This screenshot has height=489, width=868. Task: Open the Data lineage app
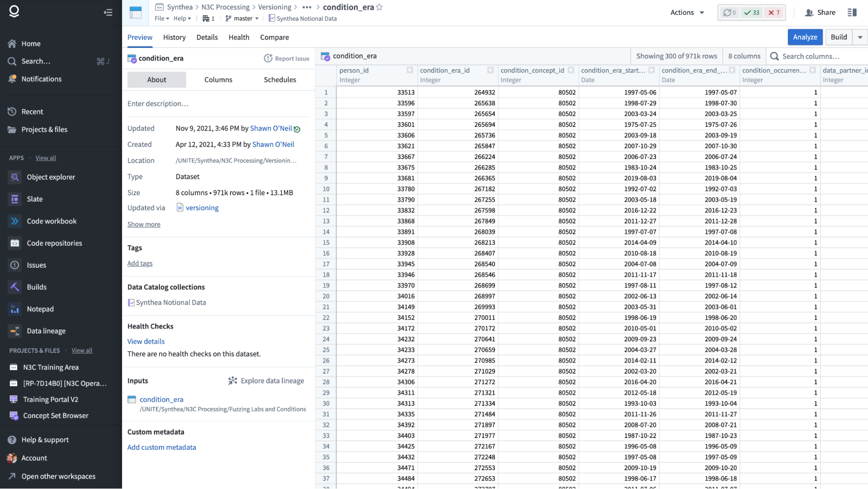tap(46, 331)
